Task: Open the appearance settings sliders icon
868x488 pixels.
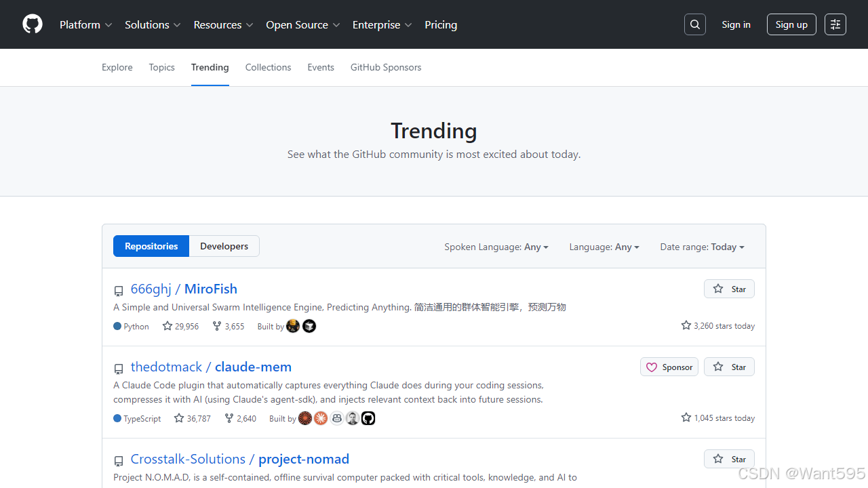Action: point(835,24)
